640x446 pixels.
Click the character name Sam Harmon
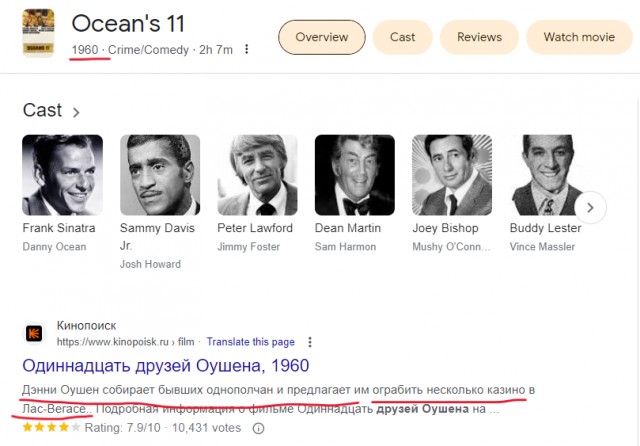[345, 246]
